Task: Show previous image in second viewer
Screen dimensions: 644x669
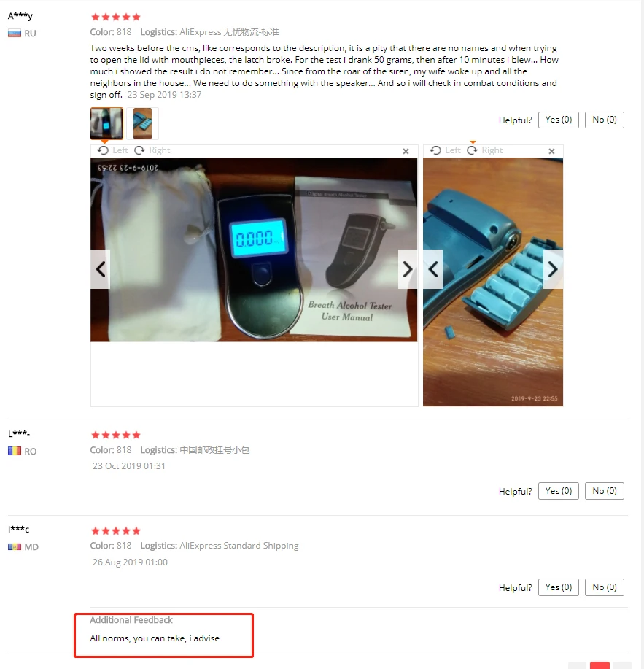Action: (x=433, y=269)
